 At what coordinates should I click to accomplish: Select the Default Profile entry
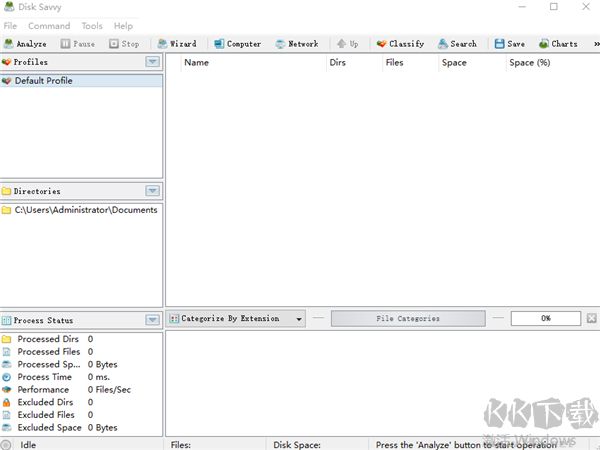(x=43, y=81)
